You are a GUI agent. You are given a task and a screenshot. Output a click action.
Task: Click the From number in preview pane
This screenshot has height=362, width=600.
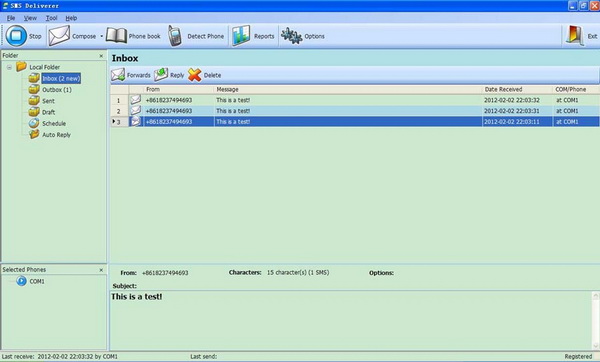(x=165, y=273)
